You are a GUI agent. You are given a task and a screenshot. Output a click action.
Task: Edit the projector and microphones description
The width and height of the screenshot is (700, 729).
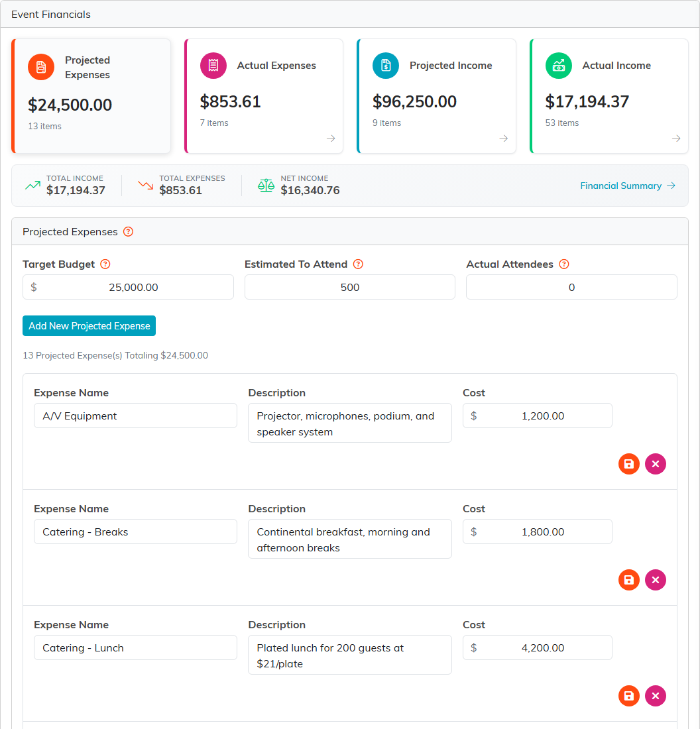coord(350,423)
